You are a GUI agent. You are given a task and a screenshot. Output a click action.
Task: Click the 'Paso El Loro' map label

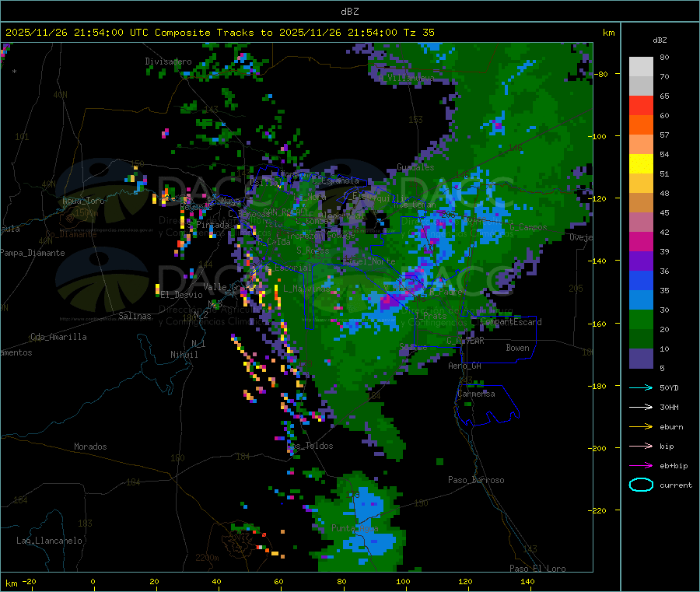(x=537, y=569)
